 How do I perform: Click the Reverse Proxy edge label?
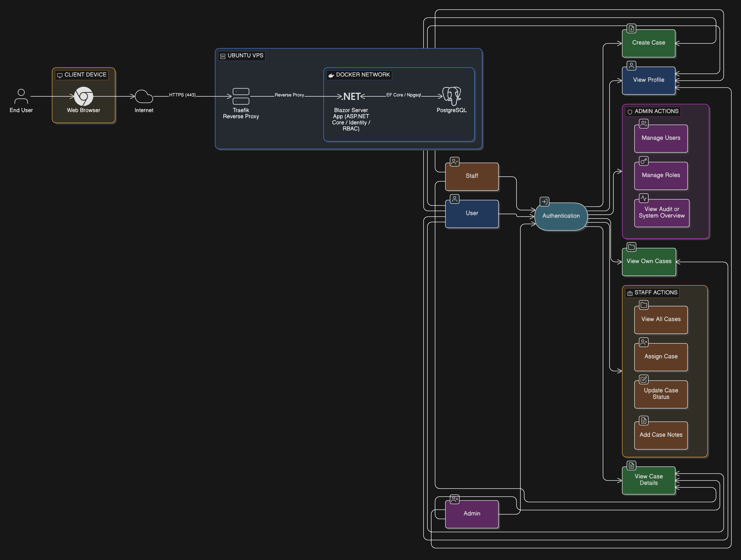click(289, 95)
